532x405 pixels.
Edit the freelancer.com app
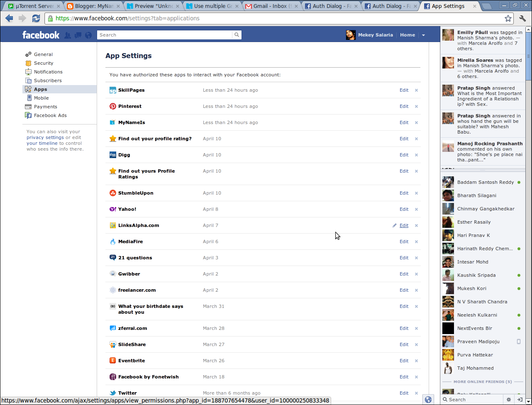[404, 290]
